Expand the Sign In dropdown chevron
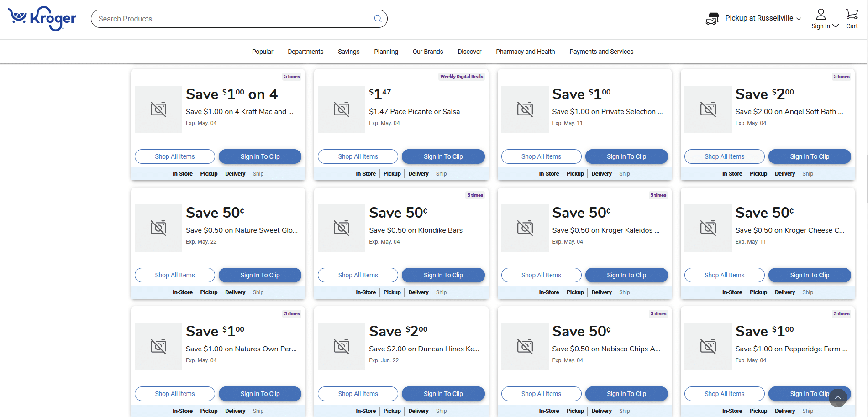Screen dimensions: 868x417 [x=836, y=26]
